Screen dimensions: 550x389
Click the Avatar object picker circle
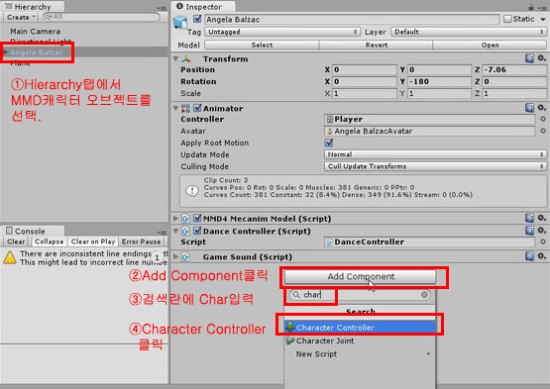click(x=543, y=131)
